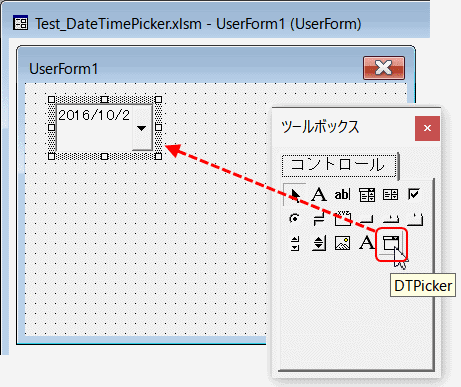The image size is (461, 387).
Task: Select the MultiPage control icon
Action: pyautogui.click(x=415, y=219)
